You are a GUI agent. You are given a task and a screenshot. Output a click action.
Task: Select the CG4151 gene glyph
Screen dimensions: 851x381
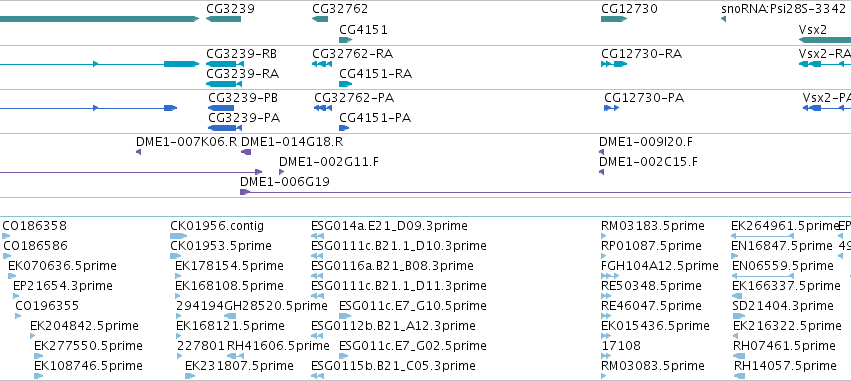(346, 40)
